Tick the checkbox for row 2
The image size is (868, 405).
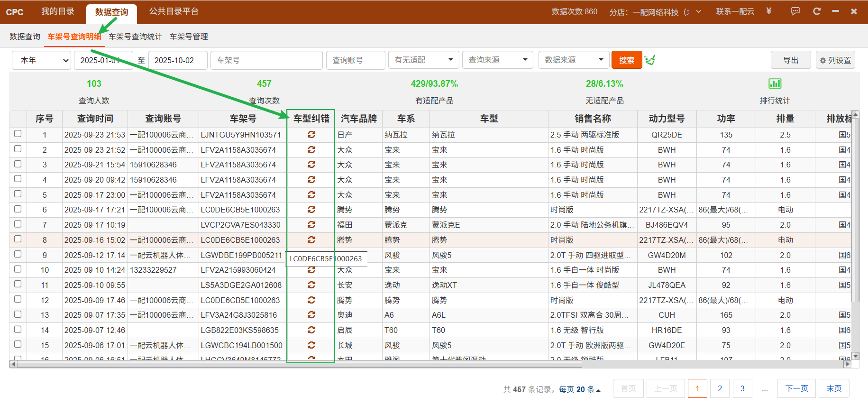tap(18, 149)
